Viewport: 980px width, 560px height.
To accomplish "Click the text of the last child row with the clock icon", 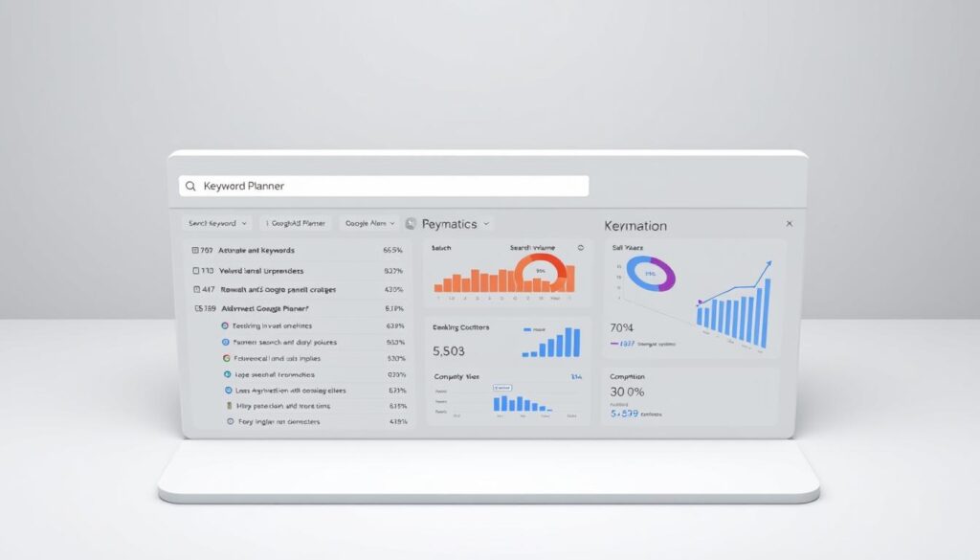I will 278,421.
